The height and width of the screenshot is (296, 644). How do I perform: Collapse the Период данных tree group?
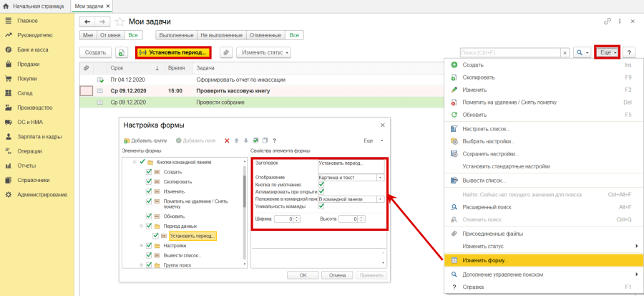click(140, 226)
